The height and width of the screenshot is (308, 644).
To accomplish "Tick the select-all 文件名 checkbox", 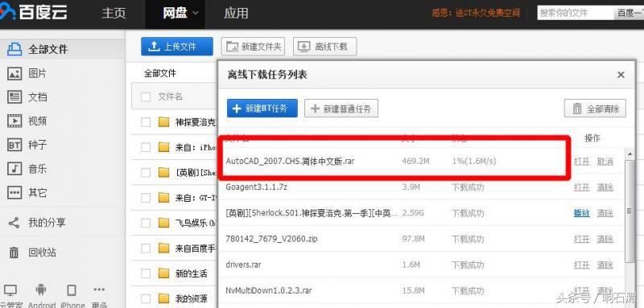I will pos(146,97).
